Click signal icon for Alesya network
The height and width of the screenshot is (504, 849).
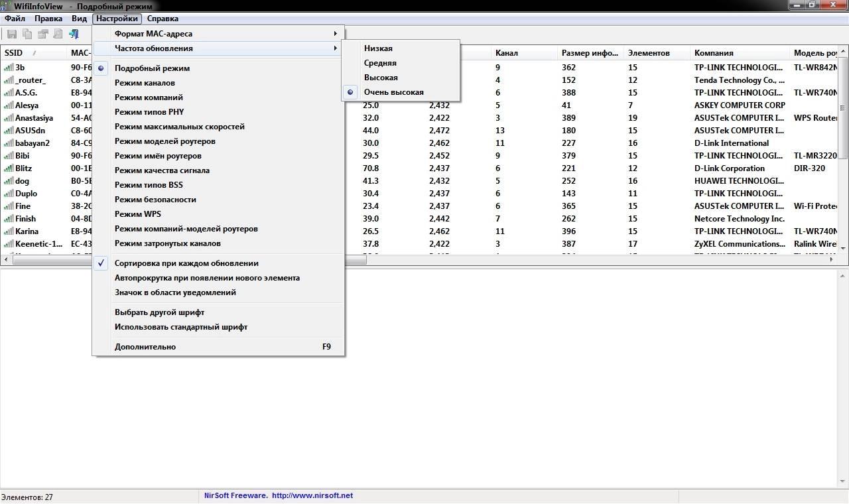8,105
